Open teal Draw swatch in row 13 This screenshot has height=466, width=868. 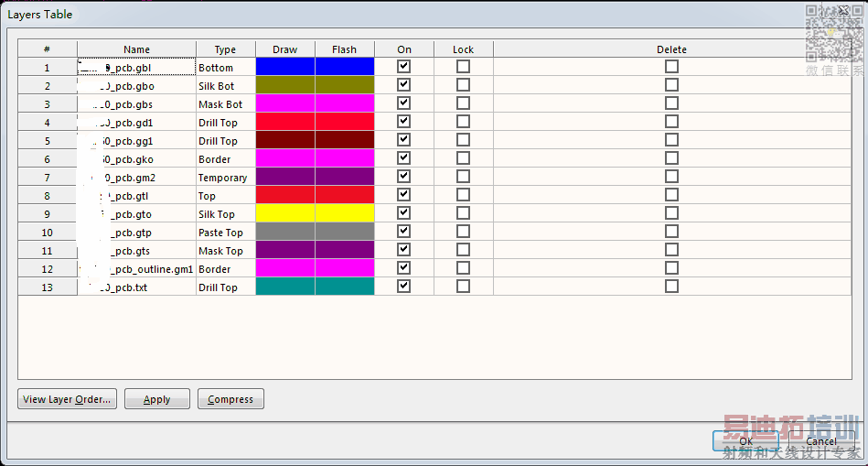(285, 286)
